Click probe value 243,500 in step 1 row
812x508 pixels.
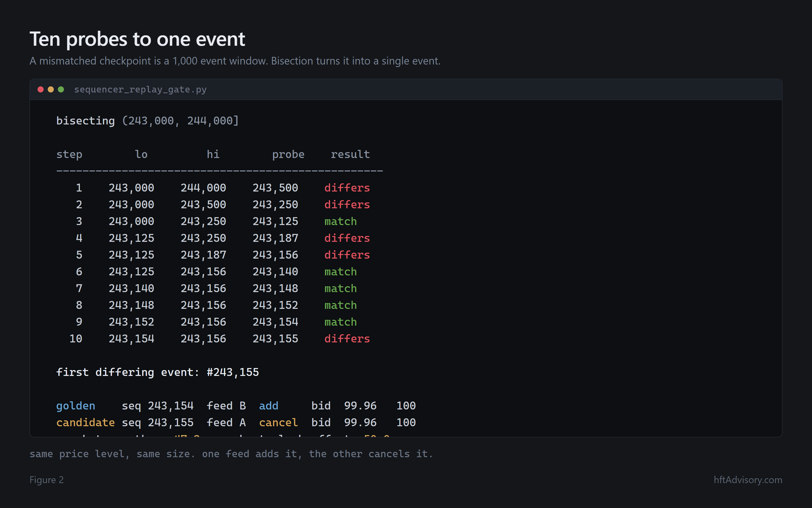[x=275, y=188]
